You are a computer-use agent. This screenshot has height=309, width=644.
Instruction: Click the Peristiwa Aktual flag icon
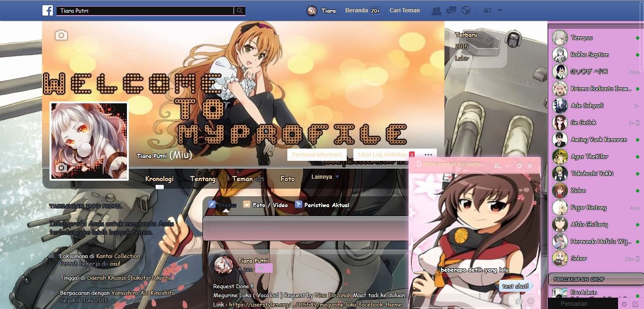(298, 205)
